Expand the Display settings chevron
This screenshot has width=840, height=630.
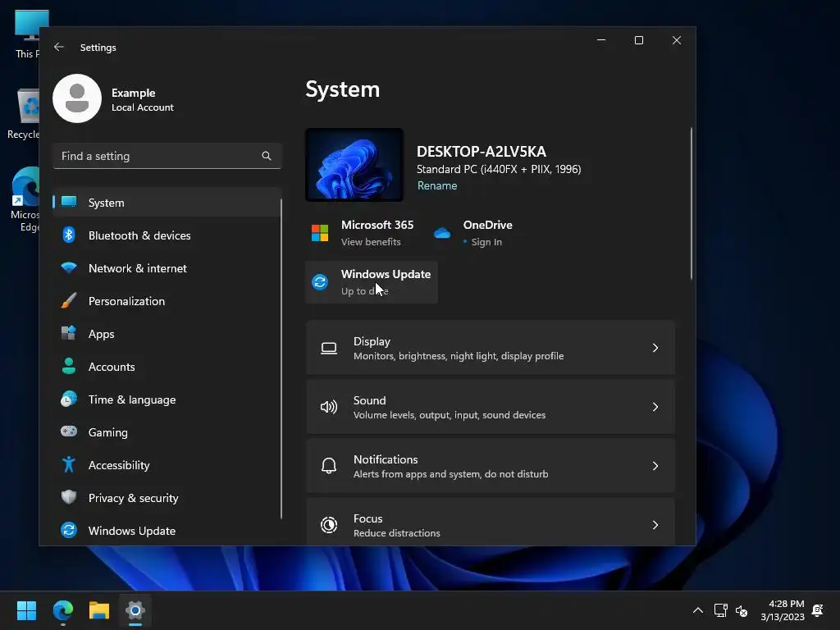tap(655, 348)
